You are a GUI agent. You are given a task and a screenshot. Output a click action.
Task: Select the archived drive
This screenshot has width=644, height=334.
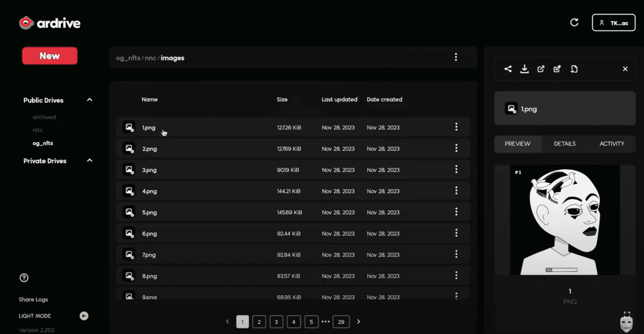click(x=44, y=117)
